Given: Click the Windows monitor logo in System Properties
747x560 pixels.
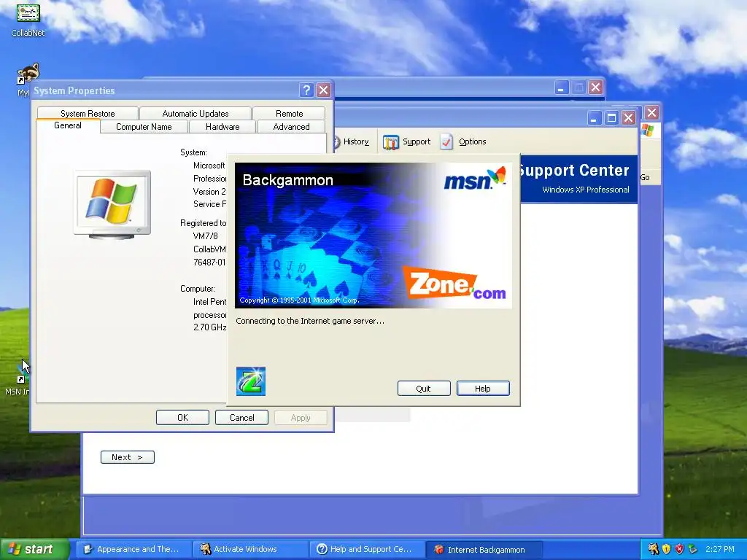Looking at the screenshot, I should coord(112,204).
